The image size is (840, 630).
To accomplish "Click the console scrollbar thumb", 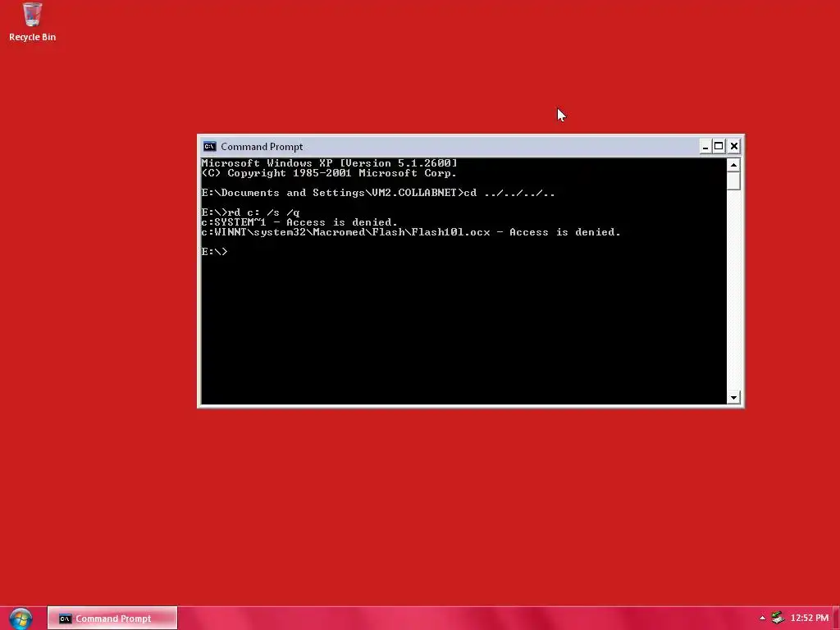I will pos(733,180).
